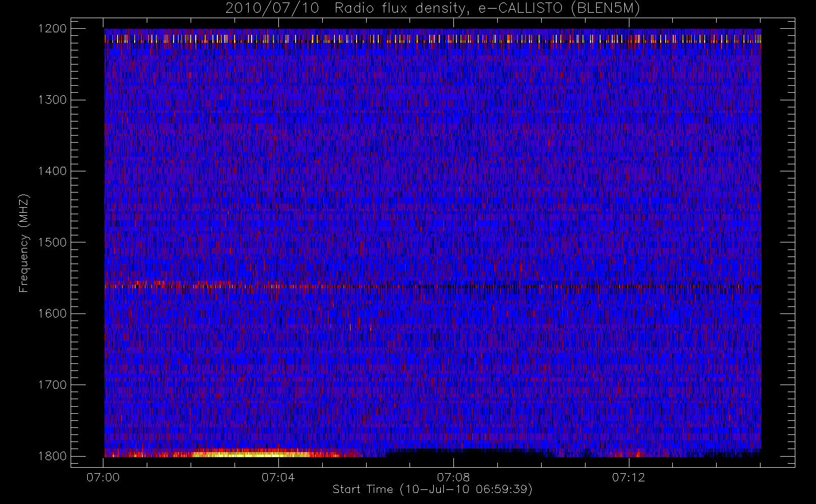Click the plot title mentioning e-CALLISTO (BLEN5M)

[x=433, y=9]
